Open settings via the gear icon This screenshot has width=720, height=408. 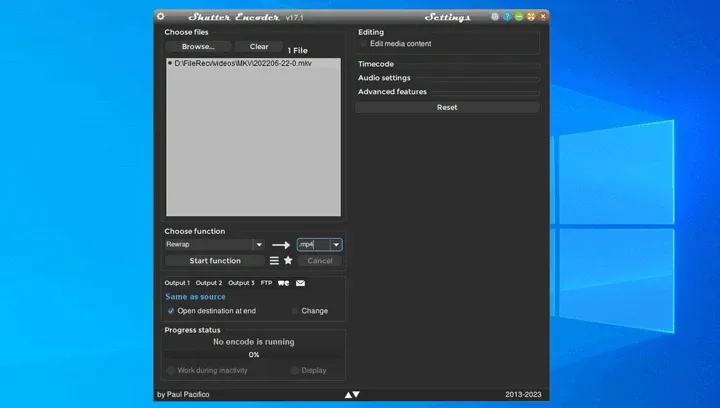(x=160, y=17)
